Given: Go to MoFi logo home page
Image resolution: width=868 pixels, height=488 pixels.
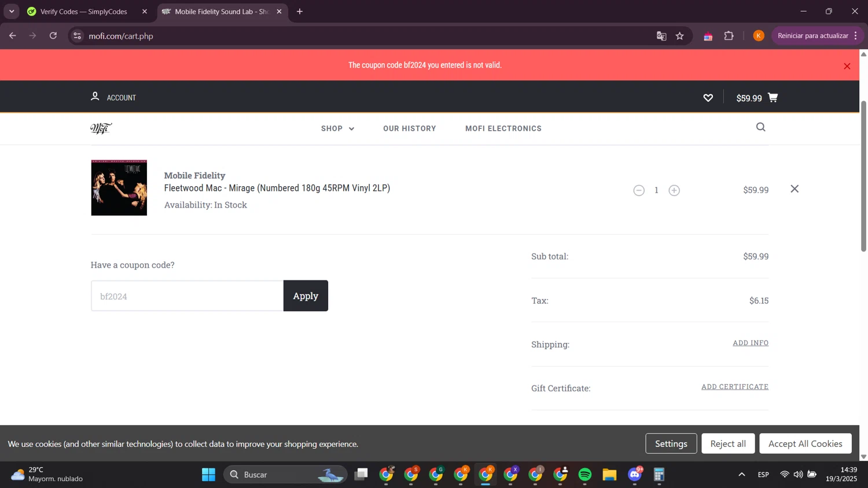Looking at the screenshot, I should [x=101, y=128].
